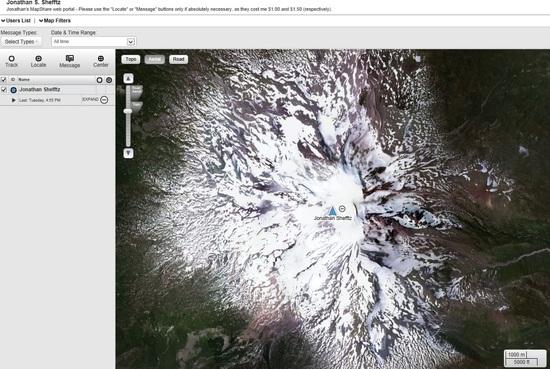550x369 pixels.
Task: Collapse the Map Filters section
Action: 55,21
